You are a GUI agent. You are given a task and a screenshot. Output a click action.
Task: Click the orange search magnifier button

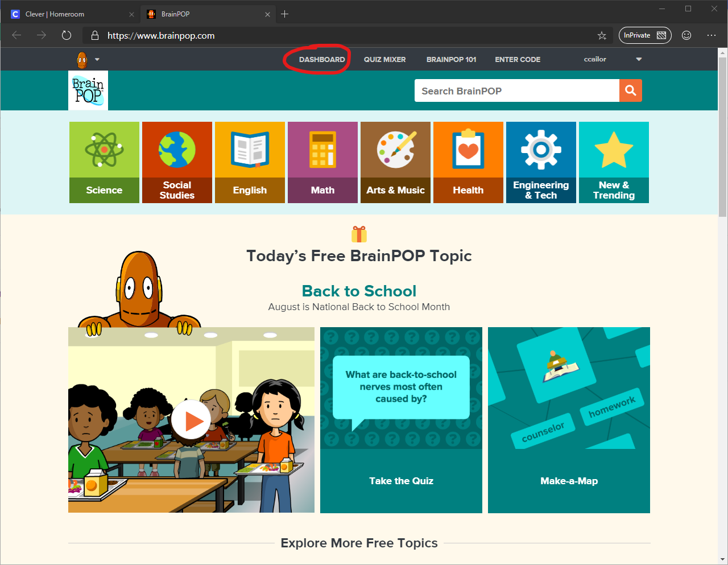click(x=631, y=90)
